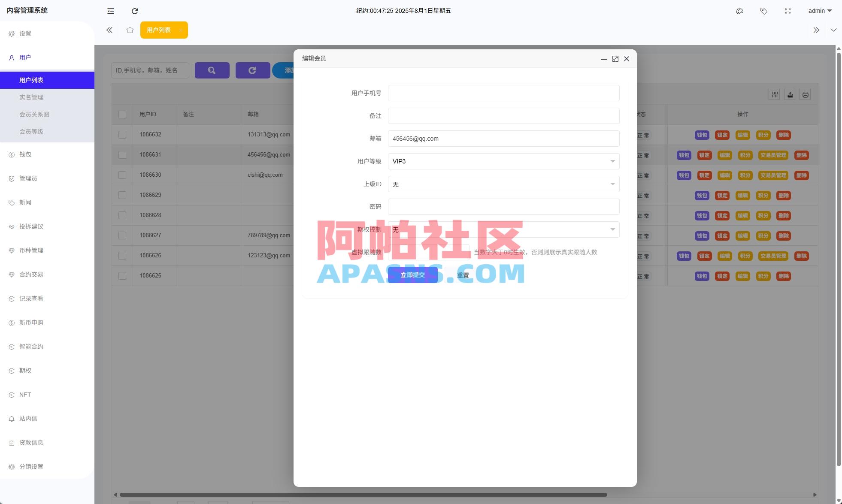Image resolution: width=842 pixels, height=504 pixels.
Task: Collapse the sidebar menu toggle icon
Action: pos(111,11)
